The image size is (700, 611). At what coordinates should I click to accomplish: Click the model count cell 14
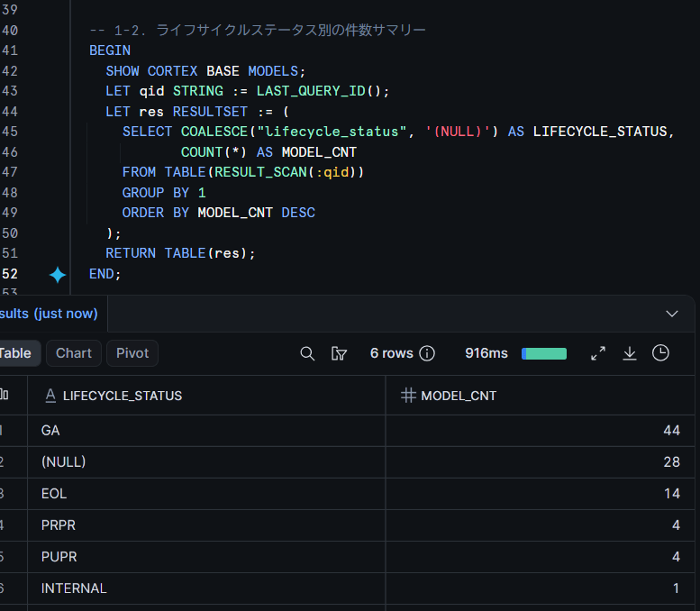pyautogui.click(x=540, y=494)
